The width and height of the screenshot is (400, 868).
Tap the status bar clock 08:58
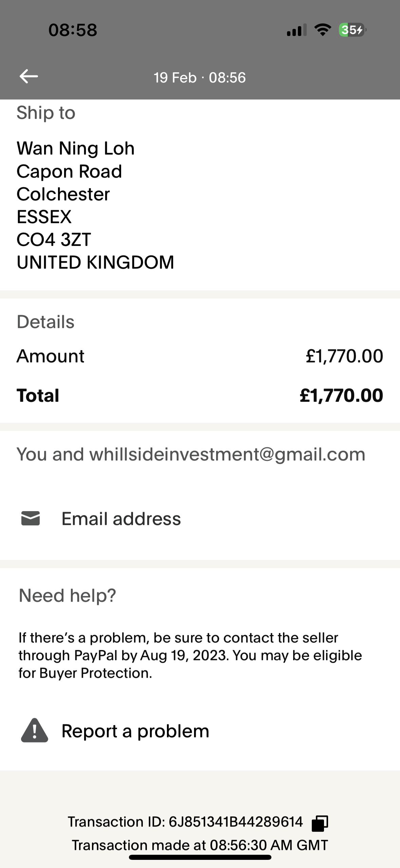tap(73, 30)
